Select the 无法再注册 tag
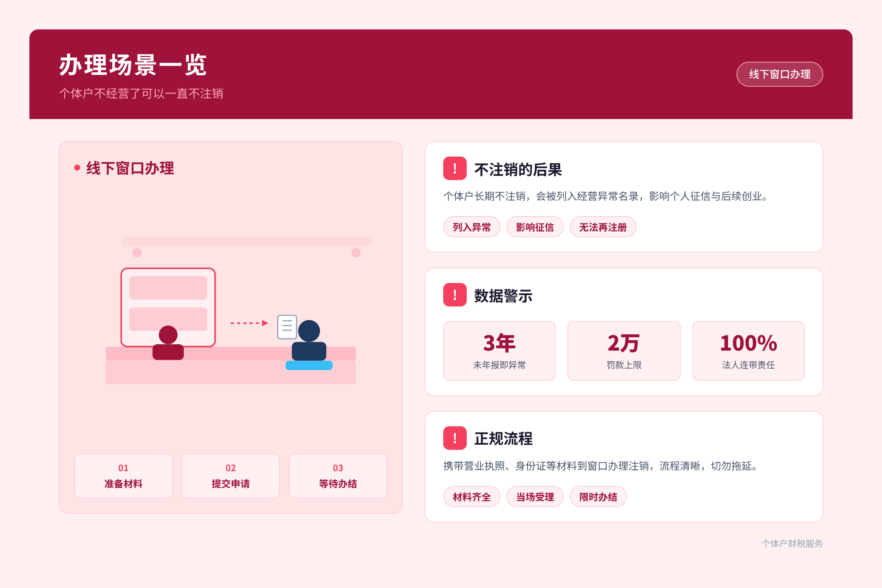 tap(603, 227)
